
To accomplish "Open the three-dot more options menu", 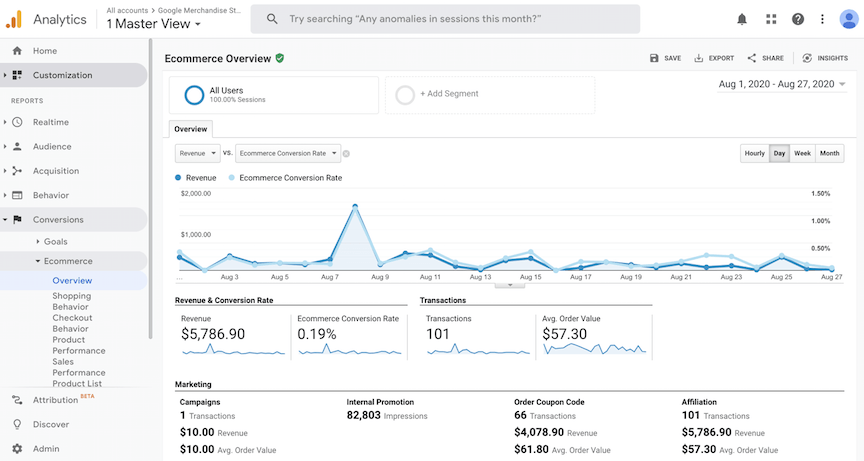I will point(822,19).
